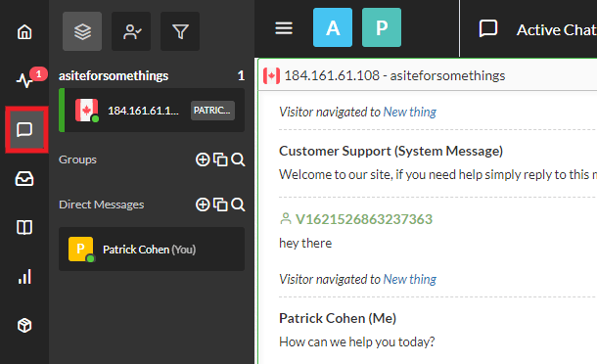Select the layers stack view button
The image size is (597, 364).
(82, 31)
